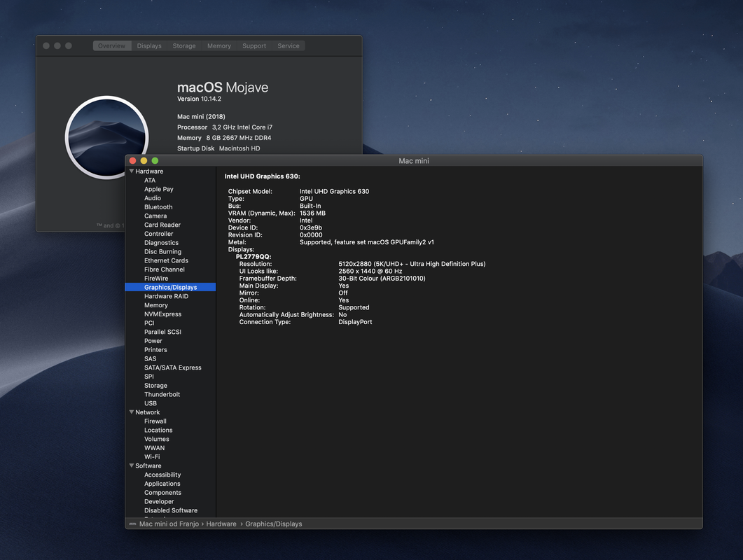
Task: Select Ethernet Cards in the sidebar
Action: [167, 260]
